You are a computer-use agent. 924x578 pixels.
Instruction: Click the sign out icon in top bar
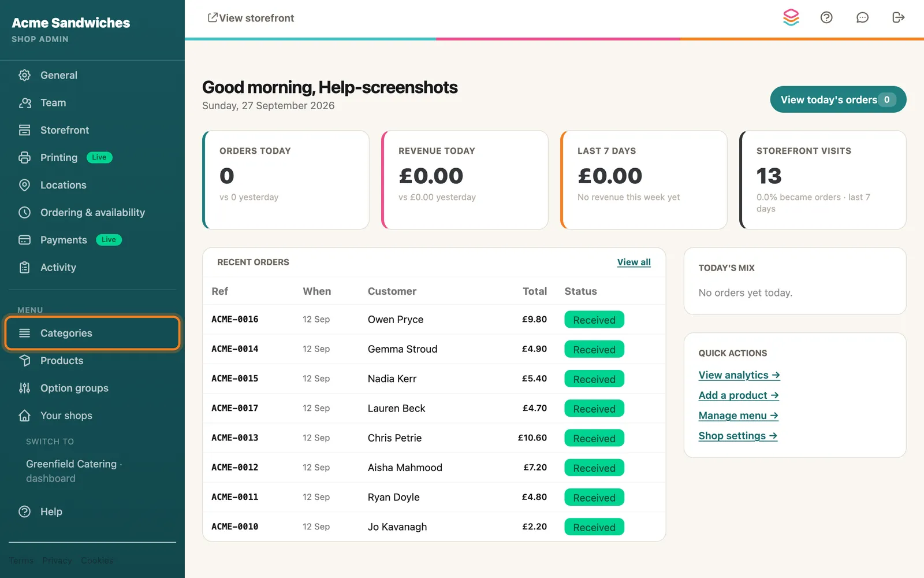point(898,17)
